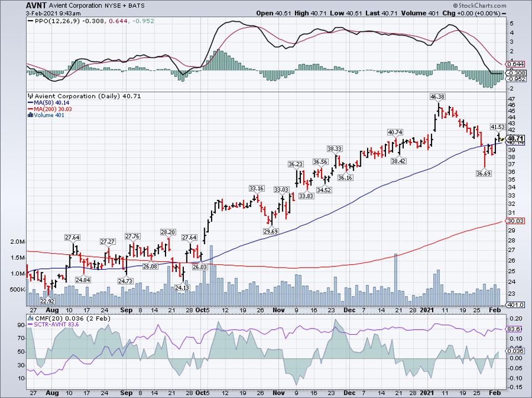Viewport: 532px width, 398px height.
Task: Click the price bar icon beside Avient Corporation (Daily)
Action: (30, 96)
